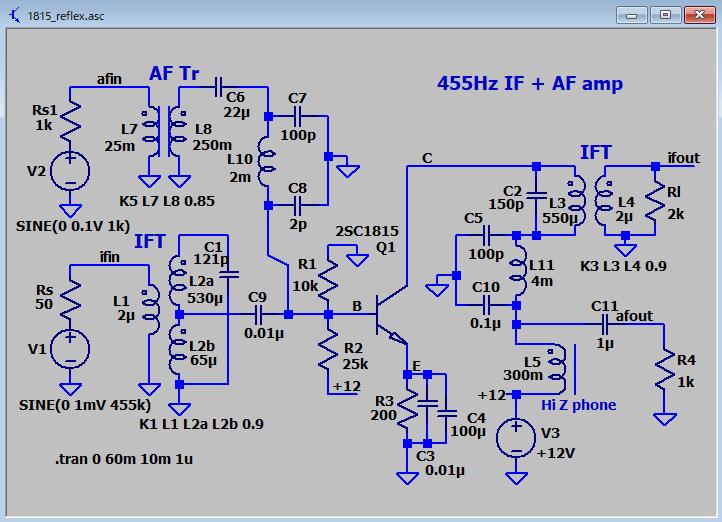
Task: Click the K1 L1 L2a L2b 0.9 directive
Action: pos(201,423)
